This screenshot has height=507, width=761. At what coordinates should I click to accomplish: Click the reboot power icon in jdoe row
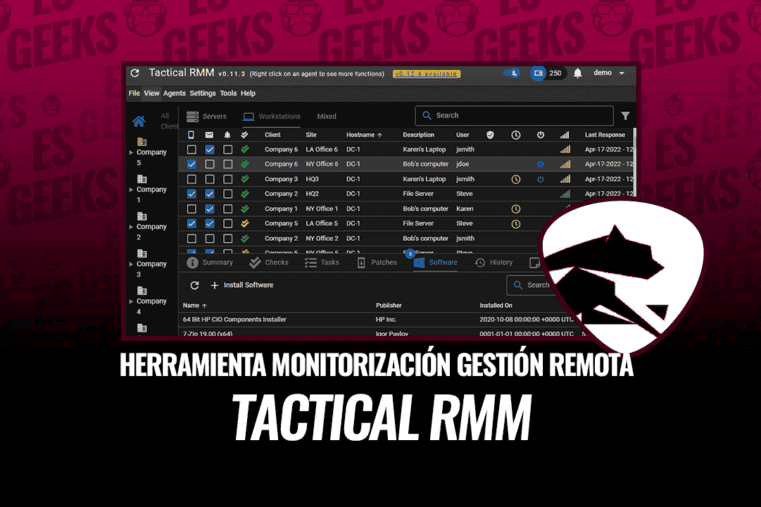(x=540, y=164)
